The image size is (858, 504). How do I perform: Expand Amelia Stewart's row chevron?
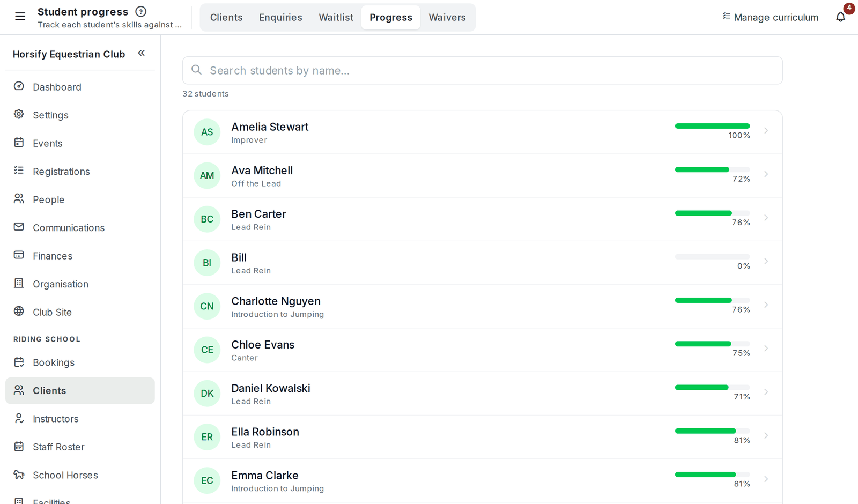pyautogui.click(x=766, y=131)
